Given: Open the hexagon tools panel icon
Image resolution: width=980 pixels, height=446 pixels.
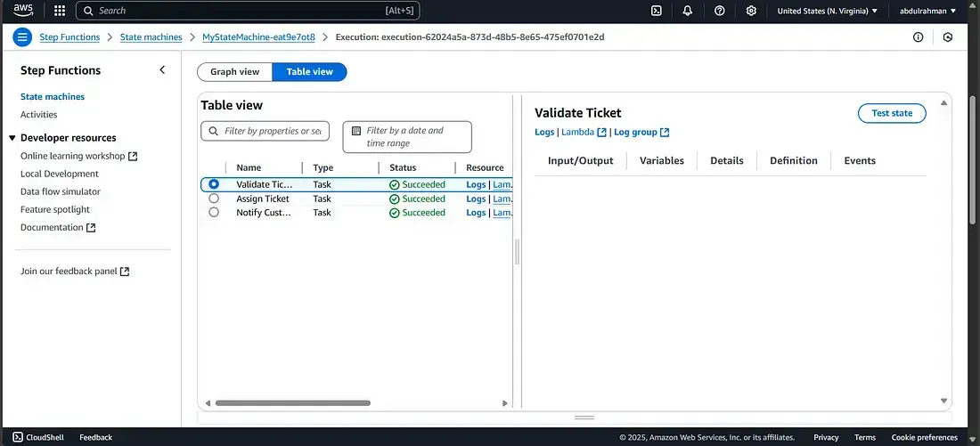Looking at the screenshot, I should coord(948,36).
